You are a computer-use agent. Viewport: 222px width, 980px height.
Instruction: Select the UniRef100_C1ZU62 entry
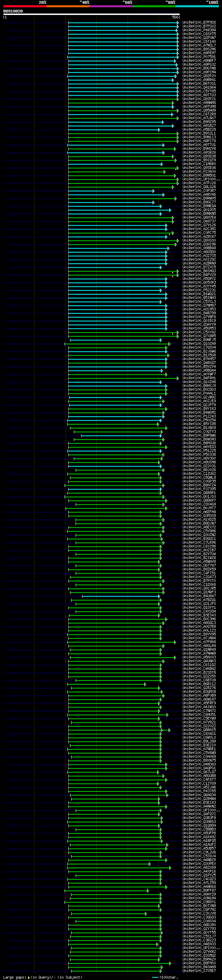(199, 473)
